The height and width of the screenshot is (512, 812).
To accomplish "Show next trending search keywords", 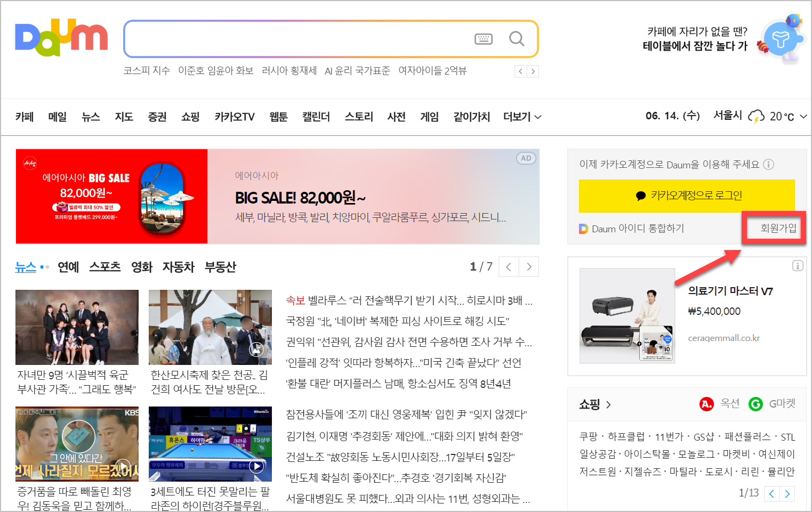I will pos(533,71).
